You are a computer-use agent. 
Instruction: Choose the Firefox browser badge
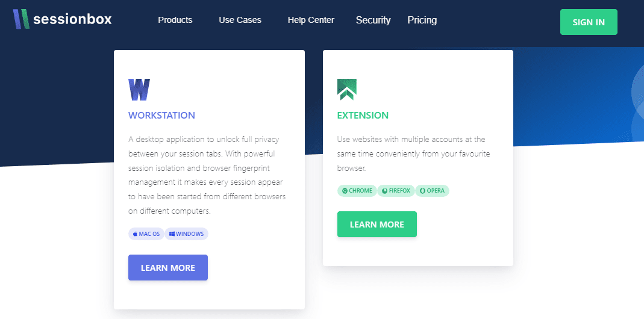pos(396,191)
